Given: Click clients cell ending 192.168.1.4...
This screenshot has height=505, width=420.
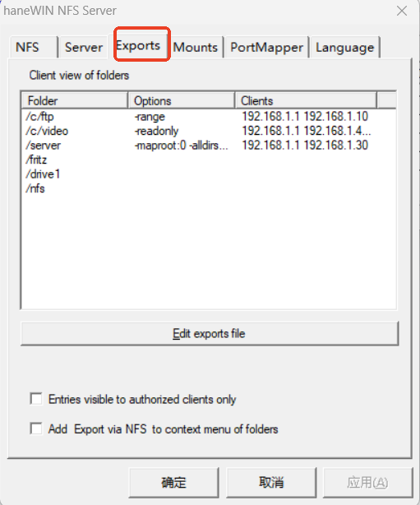Looking at the screenshot, I should (307, 131).
